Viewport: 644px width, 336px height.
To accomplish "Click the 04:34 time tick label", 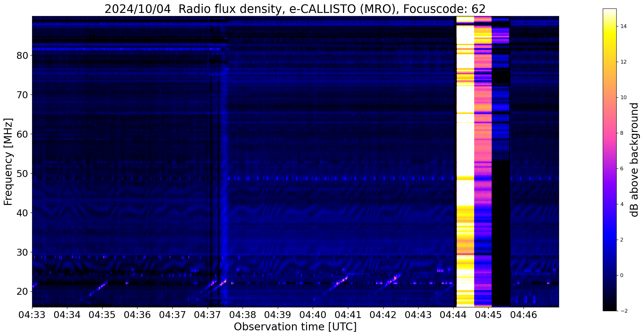I will (x=67, y=314).
